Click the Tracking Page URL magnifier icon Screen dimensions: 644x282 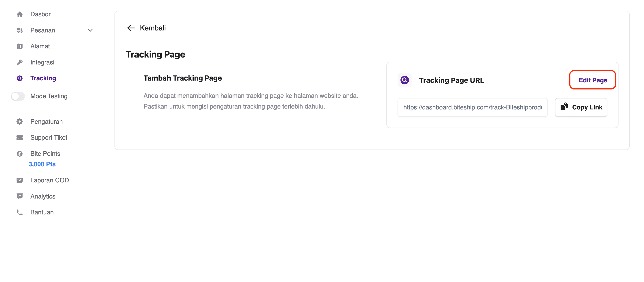point(405,80)
